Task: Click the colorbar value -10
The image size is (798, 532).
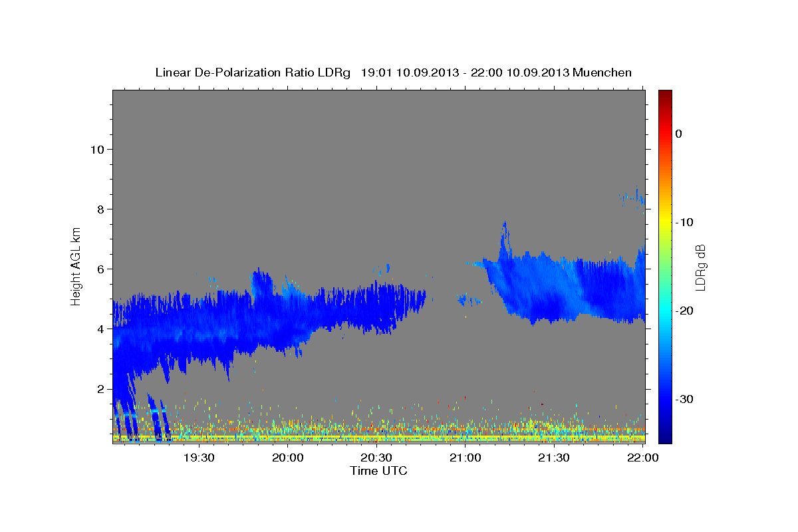Action: pyautogui.click(x=685, y=222)
